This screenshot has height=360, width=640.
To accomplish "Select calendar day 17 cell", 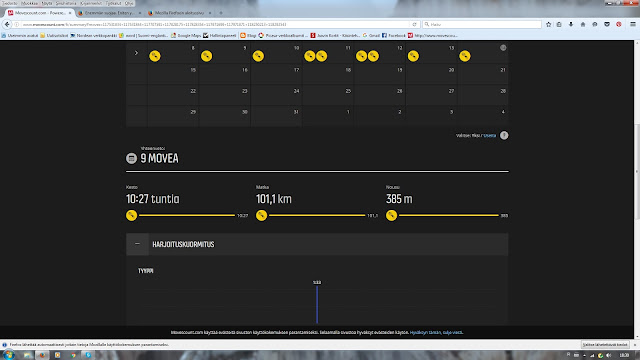I will (x=276, y=73).
